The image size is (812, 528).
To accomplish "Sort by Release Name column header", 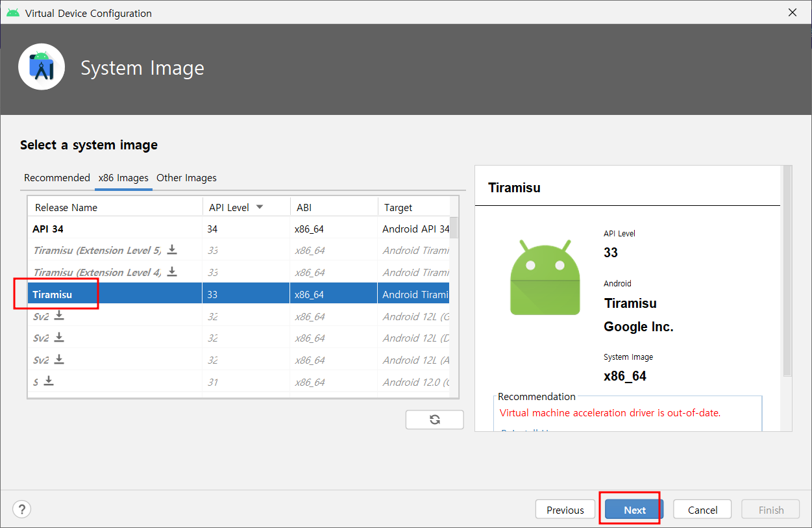I will coord(115,207).
